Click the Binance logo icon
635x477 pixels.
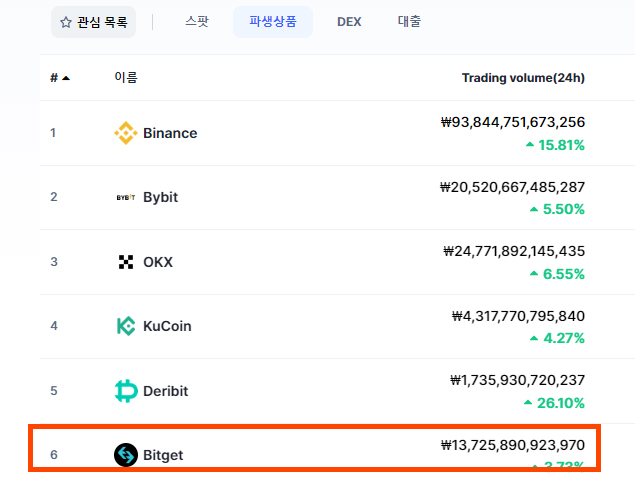(126, 133)
